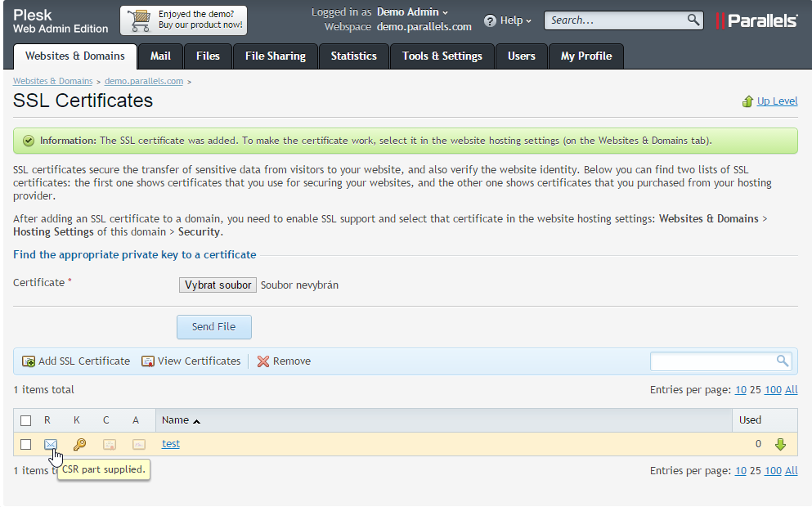Image resolution: width=812 pixels, height=507 pixels.
Task: Click the certificate part icon in column C
Action: point(109,444)
